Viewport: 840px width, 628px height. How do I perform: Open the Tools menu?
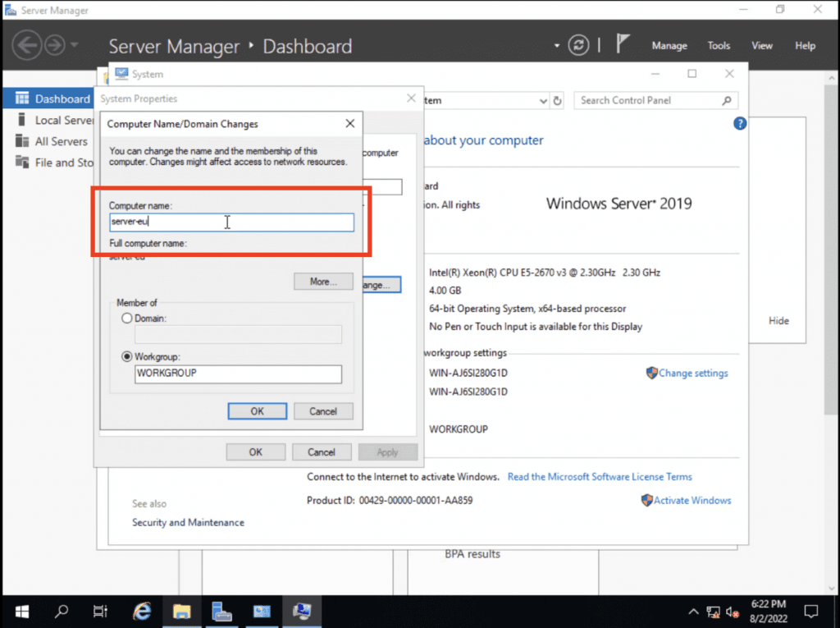coord(719,46)
